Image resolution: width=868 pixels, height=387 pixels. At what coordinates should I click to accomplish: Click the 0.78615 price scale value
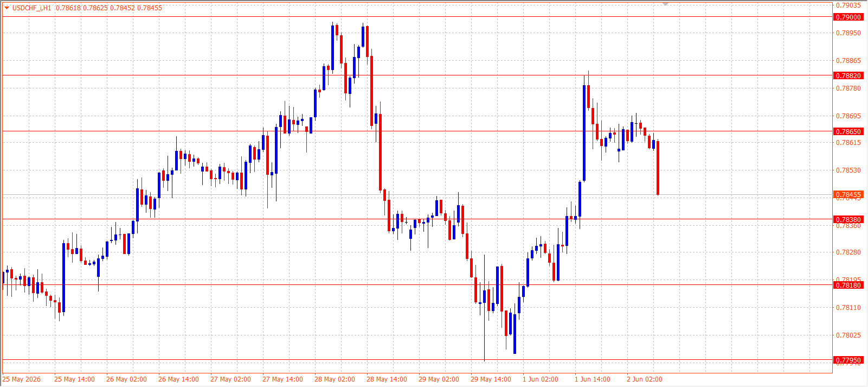pyautogui.click(x=848, y=142)
